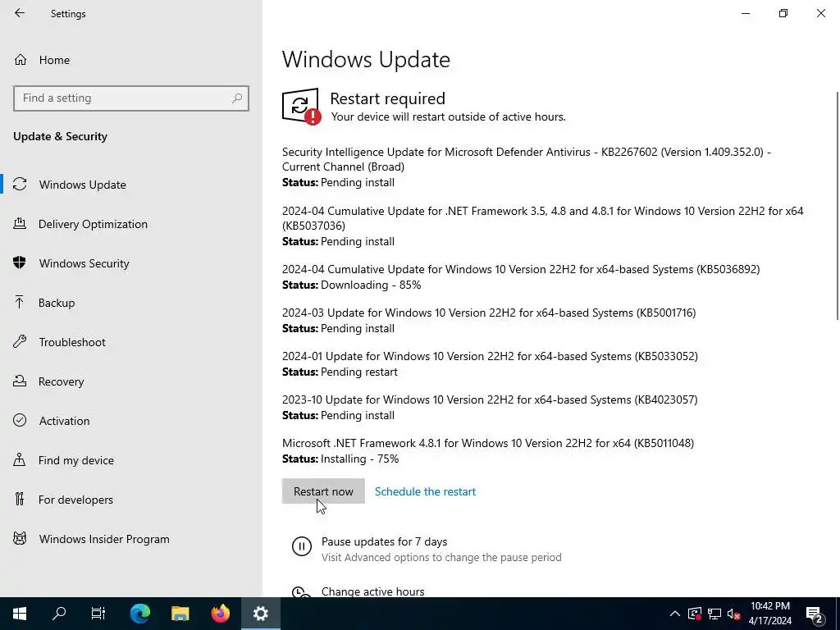Click the Pending restart status text

359,372
